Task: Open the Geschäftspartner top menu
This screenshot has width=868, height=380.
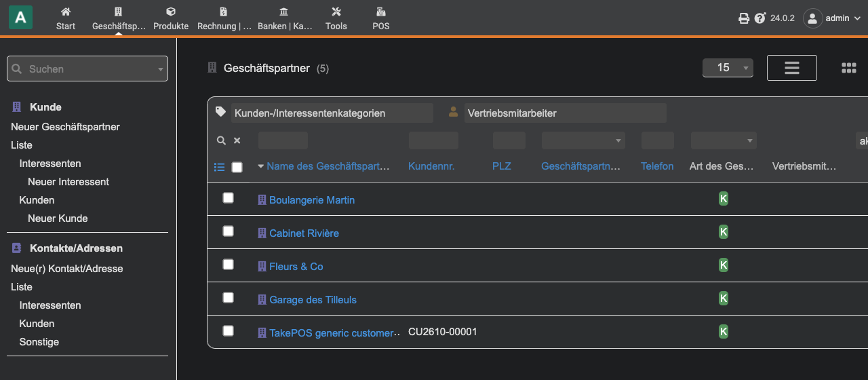Action: click(x=119, y=18)
